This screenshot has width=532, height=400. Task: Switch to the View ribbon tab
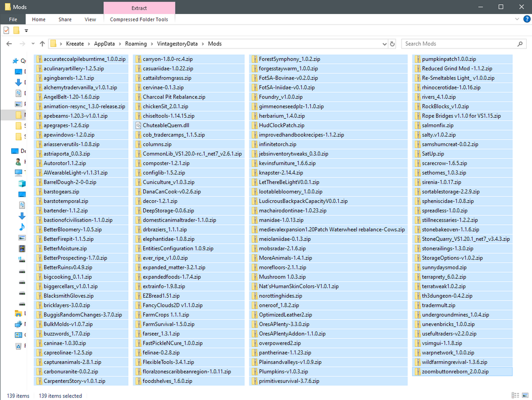(x=90, y=19)
